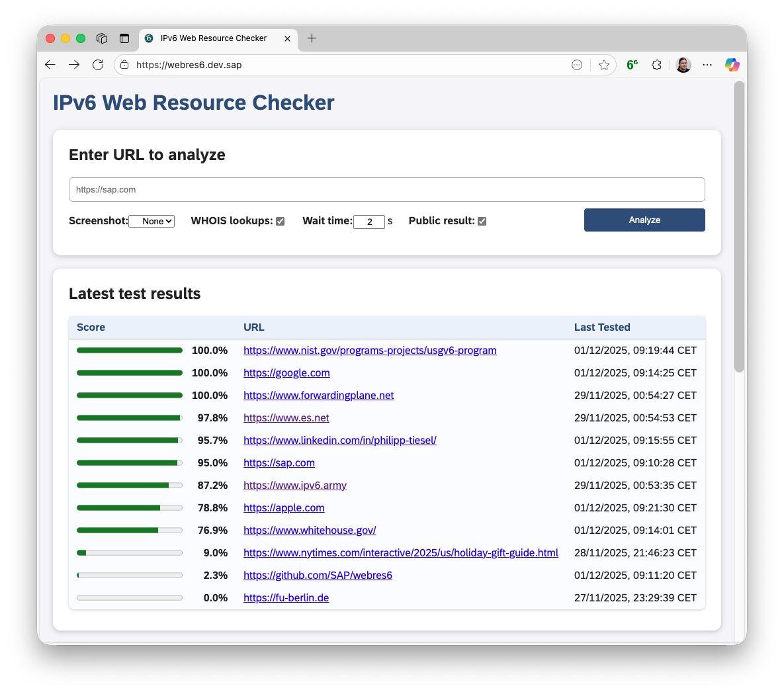Open the tab actions sidebar icon
The width and height of the screenshot is (784, 694).
click(x=124, y=38)
